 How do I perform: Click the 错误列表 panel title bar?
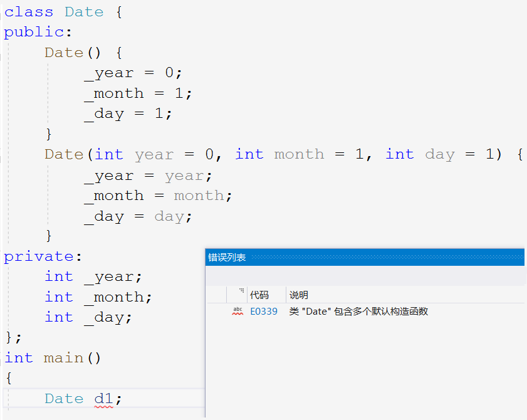point(365,257)
